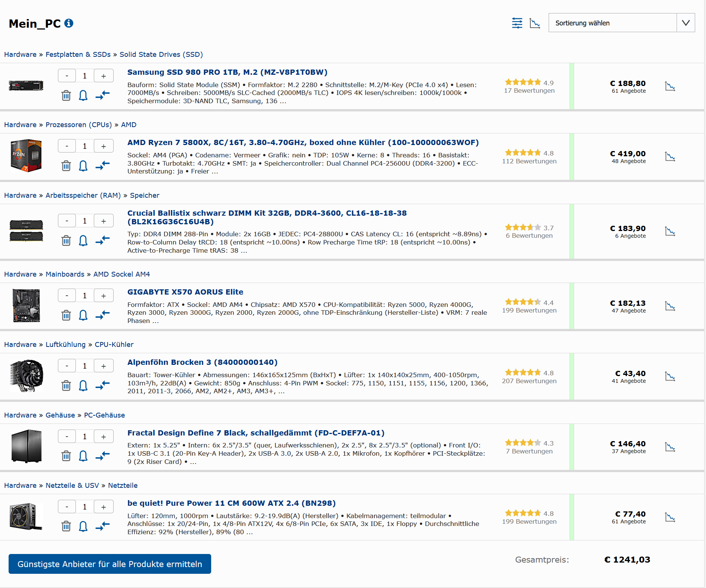Open Netzteile & USV breadcrumb
This screenshot has height=588, width=706.
coord(72,485)
